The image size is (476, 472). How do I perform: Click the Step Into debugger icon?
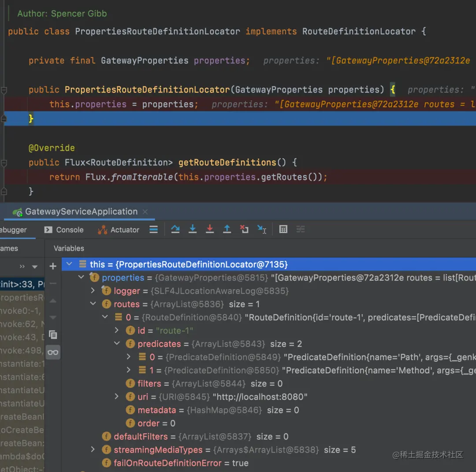click(193, 230)
